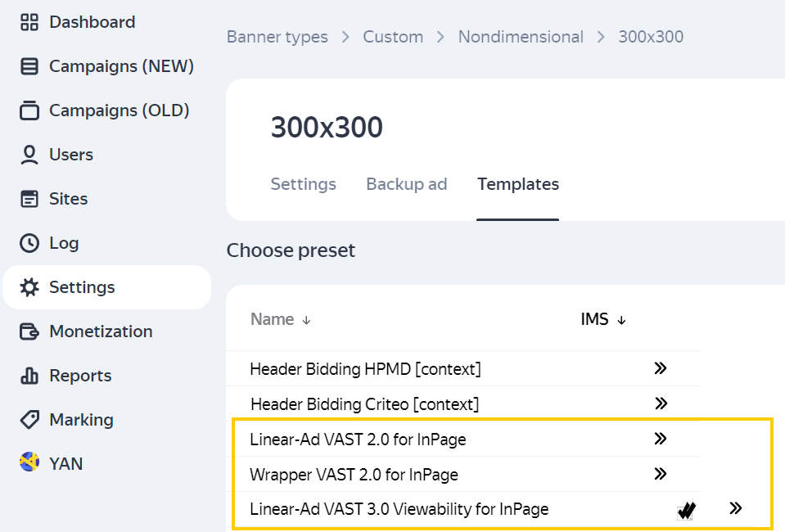The image size is (785, 532).
Task: Expand Wrapper VAST 2.0 double-chevron arrow
Action: pyautogui.click(x=661, y=474)
